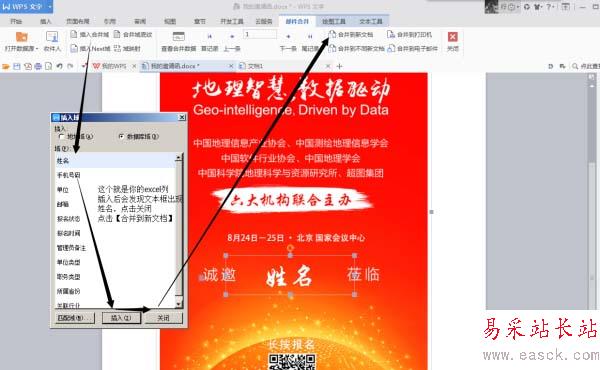
Task: Click Merge to New Document (合并到新文档)
Action: pos(351,35)
